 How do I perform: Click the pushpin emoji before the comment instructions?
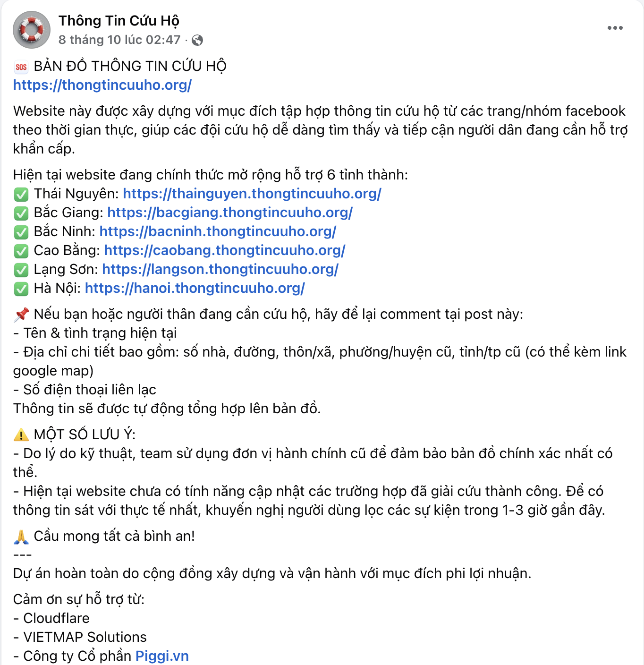(21, 315)
